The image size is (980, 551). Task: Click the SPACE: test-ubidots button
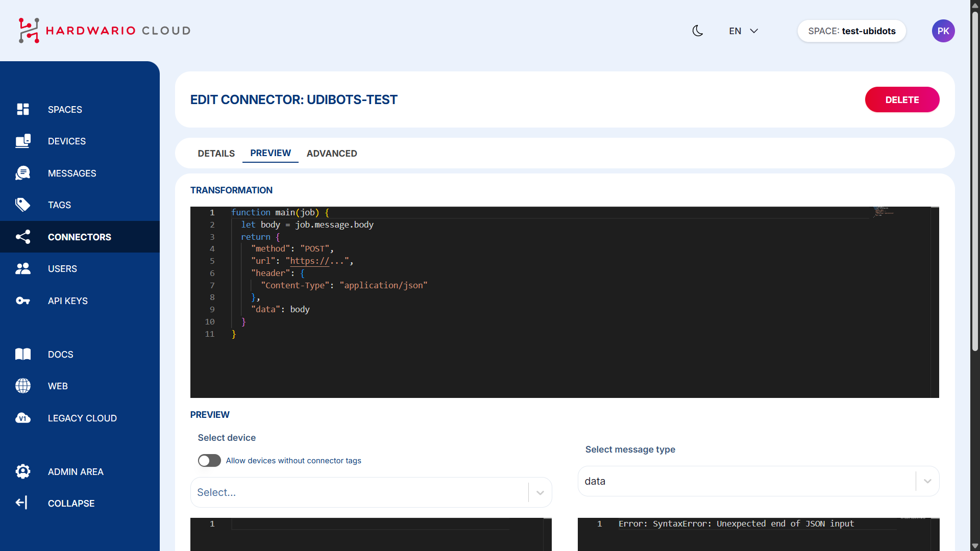pyautogui.click(x=851, y=31)
